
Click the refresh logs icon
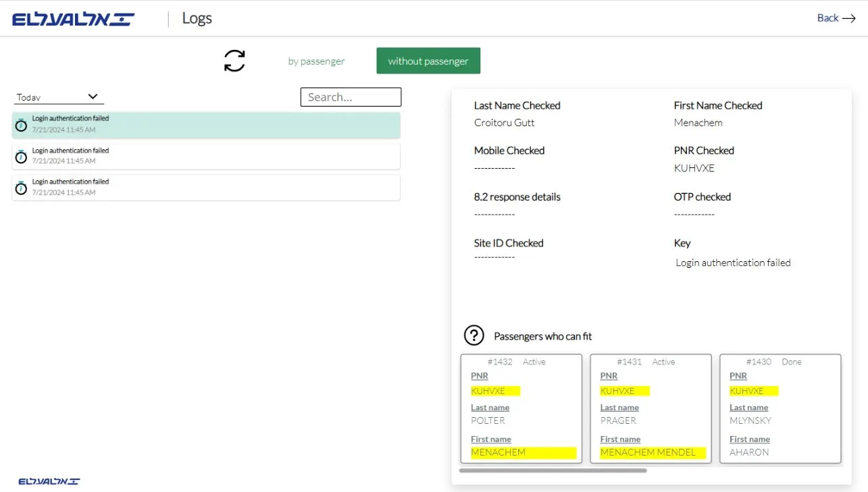[234, 61]
